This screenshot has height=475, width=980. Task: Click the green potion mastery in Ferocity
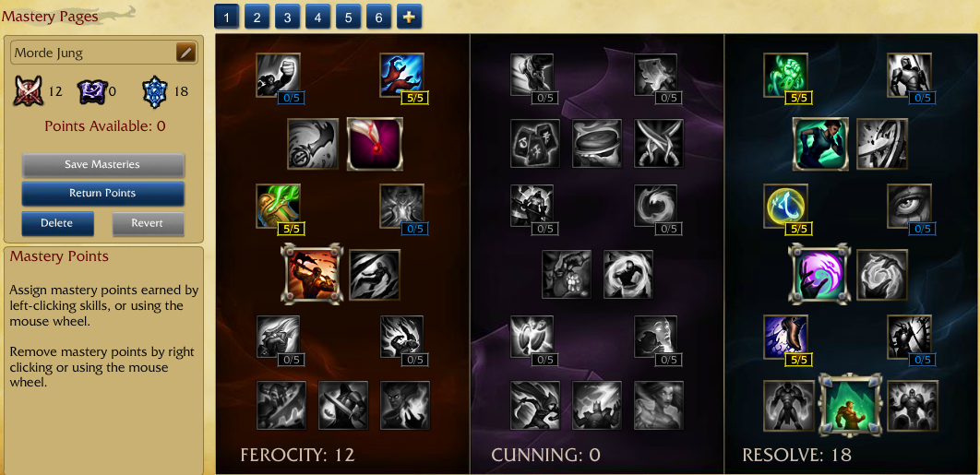coord(278,205)
